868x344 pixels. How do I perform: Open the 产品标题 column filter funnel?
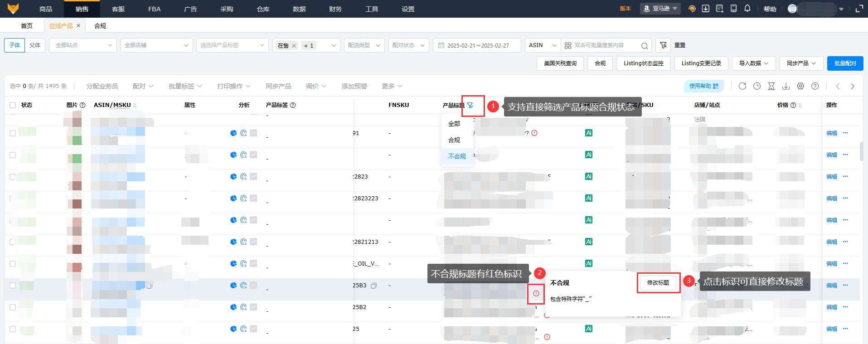[470, 105]
